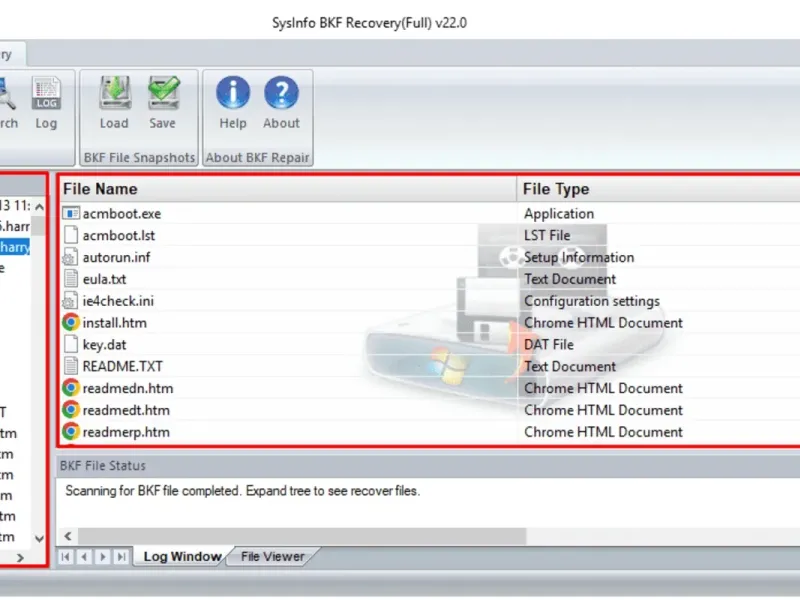
Task: Select the readmedt.htm file name
Action: pos(126,410)
